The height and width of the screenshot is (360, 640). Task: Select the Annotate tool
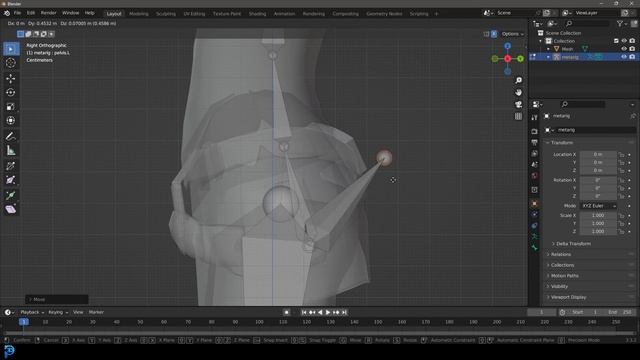[x=11, y=136]
